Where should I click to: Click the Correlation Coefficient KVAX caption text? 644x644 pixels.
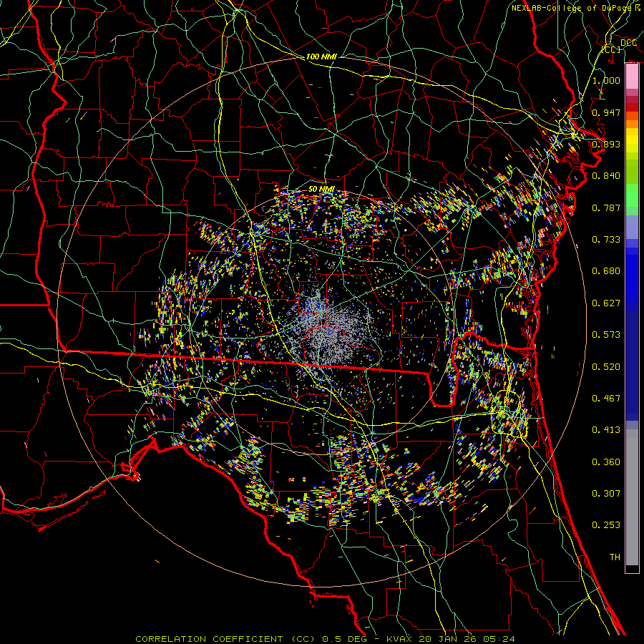pos(324,638)
